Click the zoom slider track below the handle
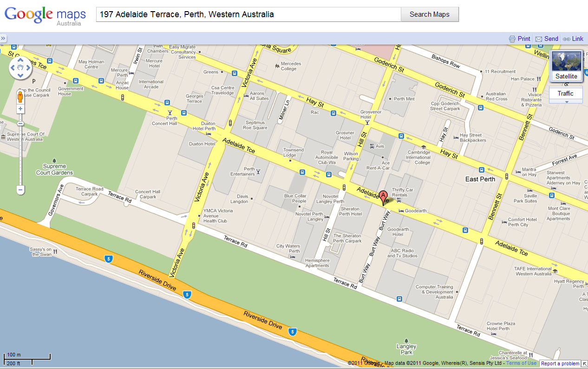The width and height of the screenshot is (588, 369). coord(20,155)
